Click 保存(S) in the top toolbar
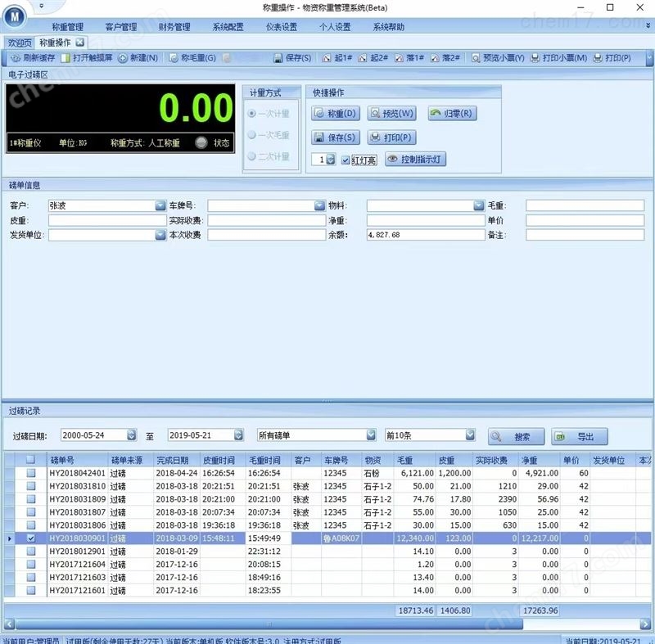The image size is (655, 644). [292, 58]
